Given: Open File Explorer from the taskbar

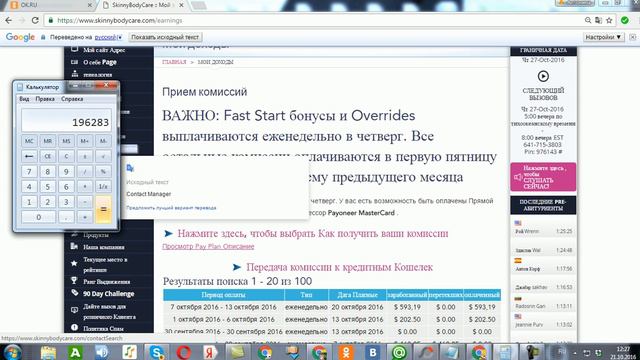Looking at the screenshot, I should 48,352.
